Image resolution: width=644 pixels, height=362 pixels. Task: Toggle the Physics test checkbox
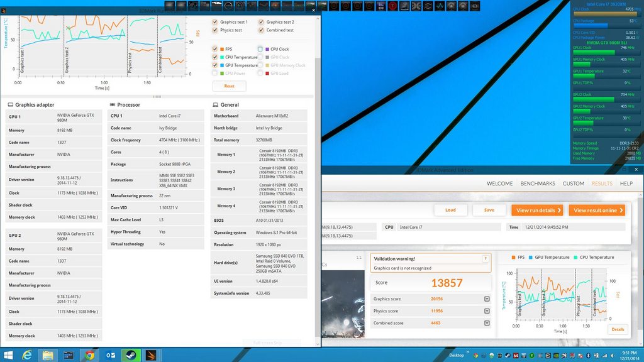(x=215, y=30)
